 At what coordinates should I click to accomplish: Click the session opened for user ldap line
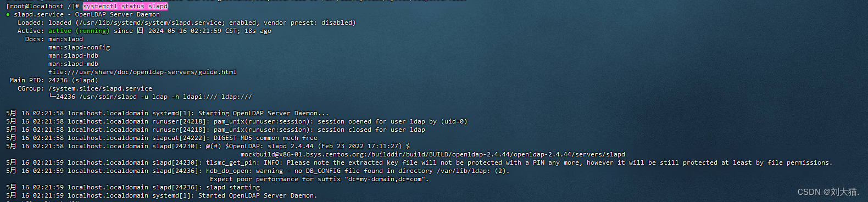coord(236,121)
